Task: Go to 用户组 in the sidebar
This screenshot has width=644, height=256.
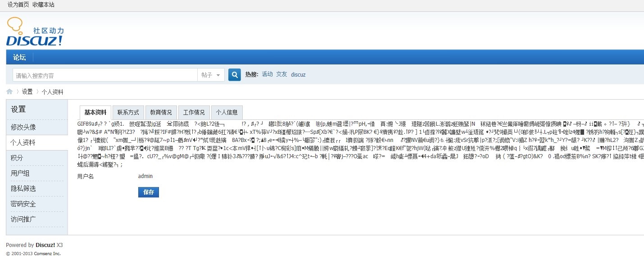Action: click(20, 173)
